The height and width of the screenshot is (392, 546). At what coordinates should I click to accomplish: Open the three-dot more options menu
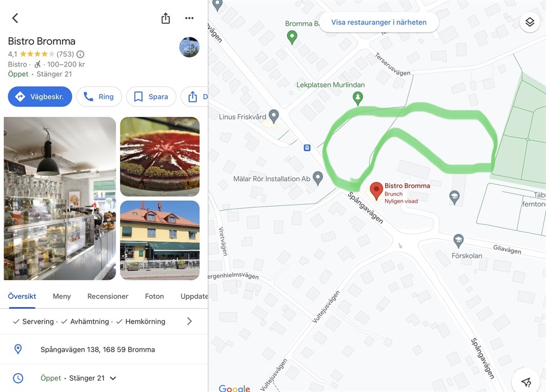tap(189, 18)
